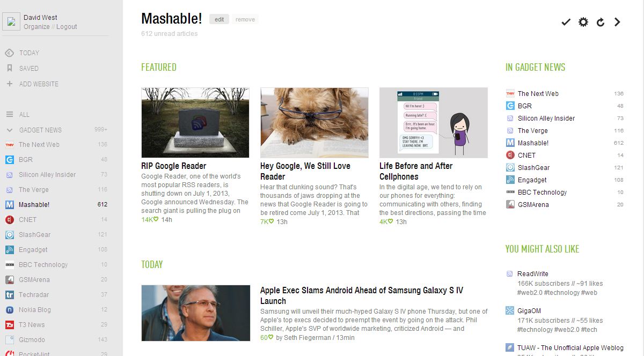Click the Logout link
Viewport: 644px width, 356px height.
67,26
